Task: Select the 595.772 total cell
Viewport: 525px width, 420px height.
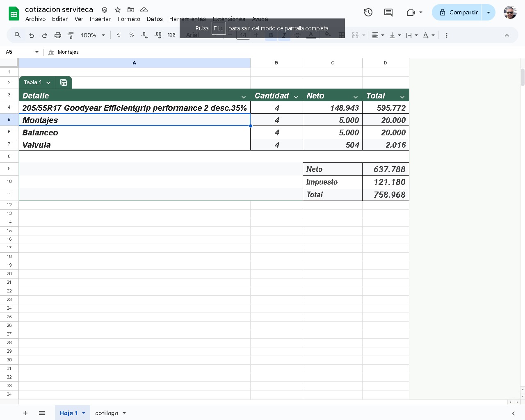Action: [386, 108]
